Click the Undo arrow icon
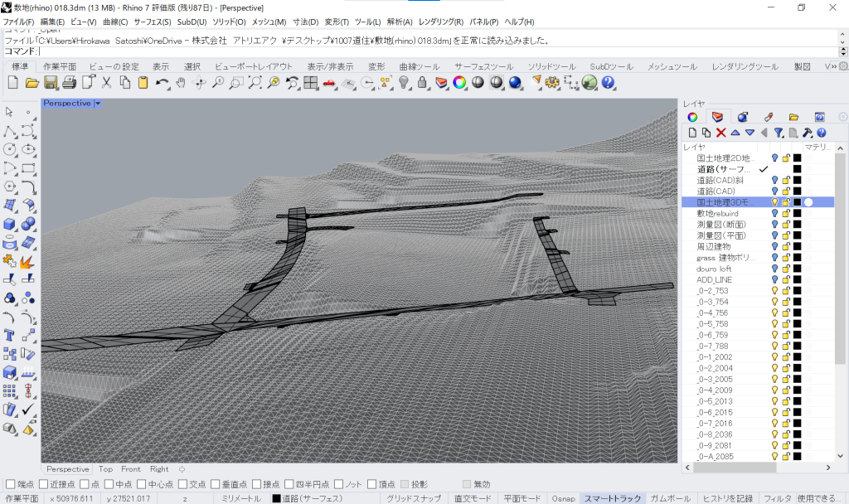 [162, 83]
